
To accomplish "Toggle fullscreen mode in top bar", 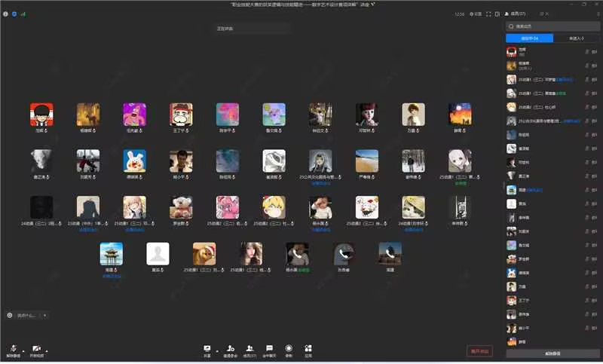I will [x=488, y=14].
